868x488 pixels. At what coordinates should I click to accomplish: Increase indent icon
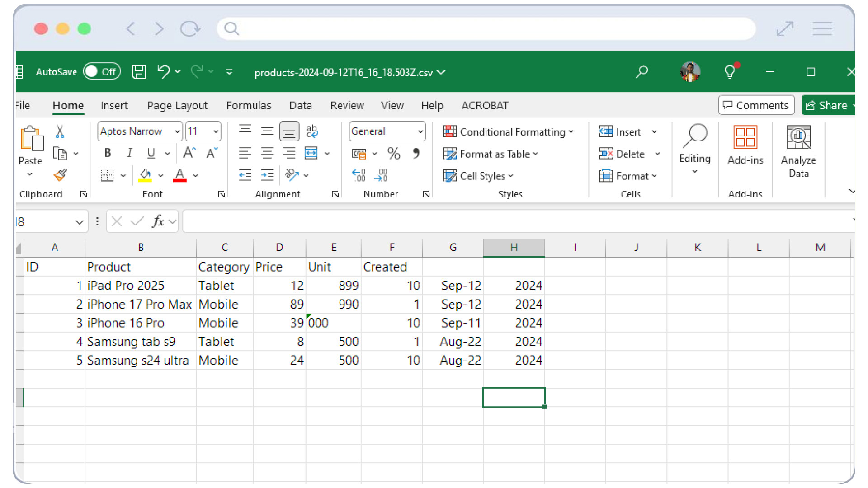point(267,175)
